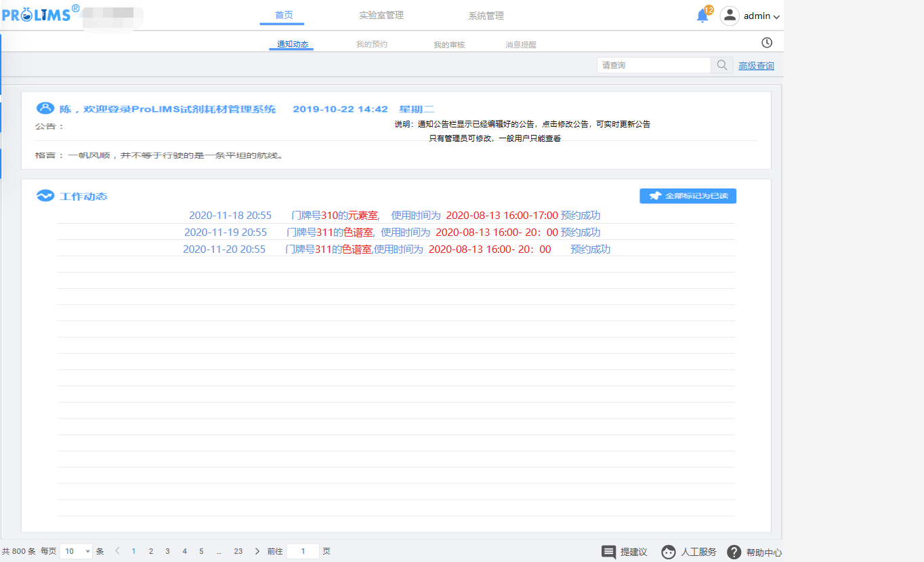Click the 人工服务 face icon
924x562 pixels.
pos(668,552)
